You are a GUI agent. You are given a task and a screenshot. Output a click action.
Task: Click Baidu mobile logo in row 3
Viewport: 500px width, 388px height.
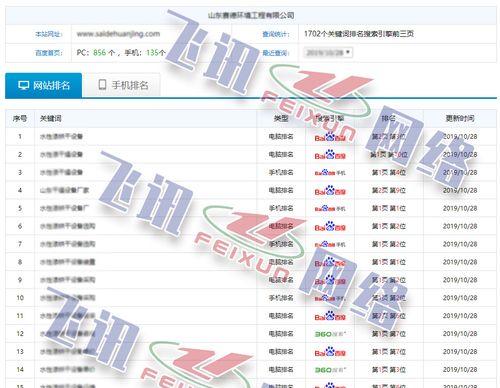coord(330,173)
